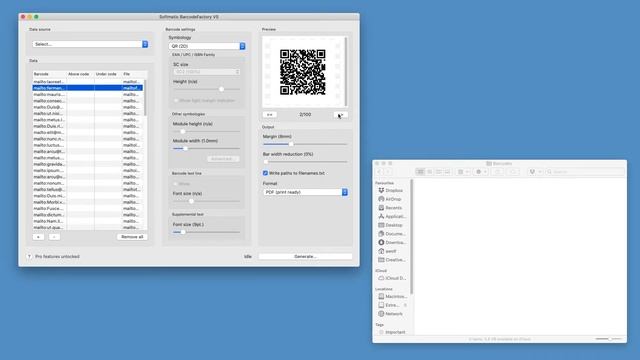640x360 pixels.
Task: Remove selected row with minus button
Action: tap(54, 237)
